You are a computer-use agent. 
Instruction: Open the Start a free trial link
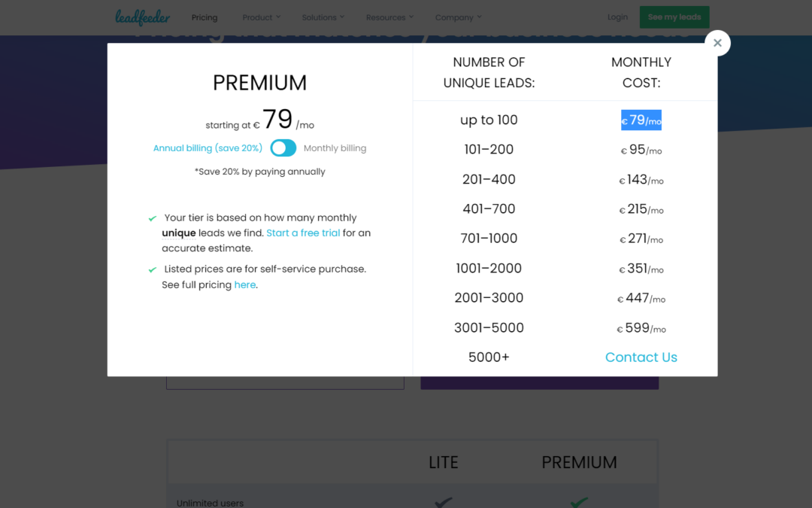click(303, 233)
